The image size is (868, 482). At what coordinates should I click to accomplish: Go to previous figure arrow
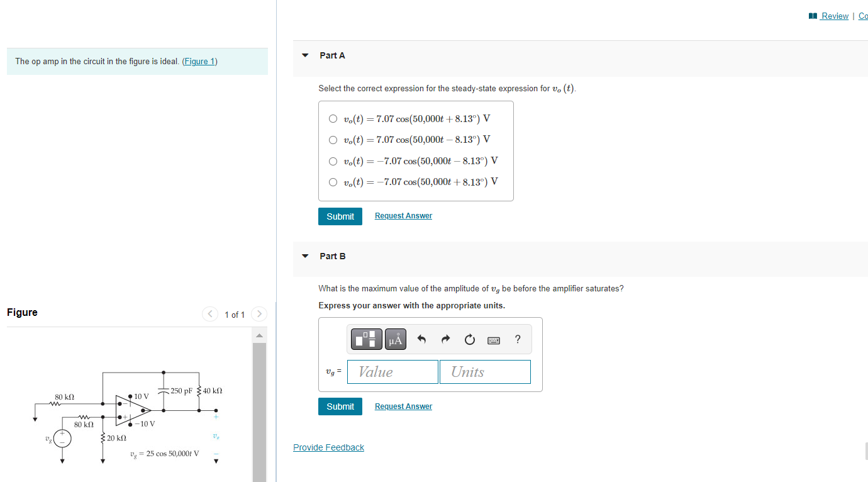point(210,314)
